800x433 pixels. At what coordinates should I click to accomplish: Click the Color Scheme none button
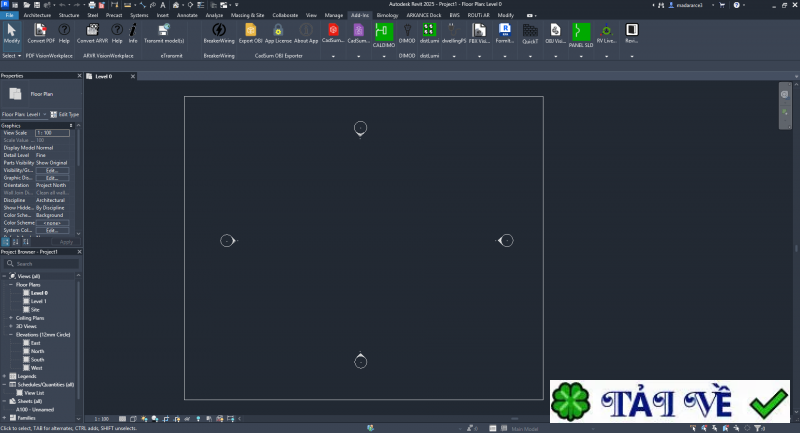[x=52, y=223]
